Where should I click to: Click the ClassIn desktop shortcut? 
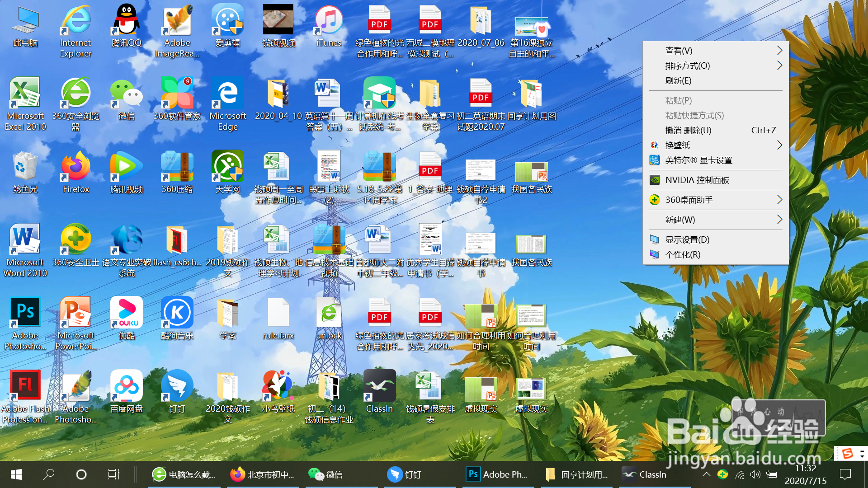(379, 386)
